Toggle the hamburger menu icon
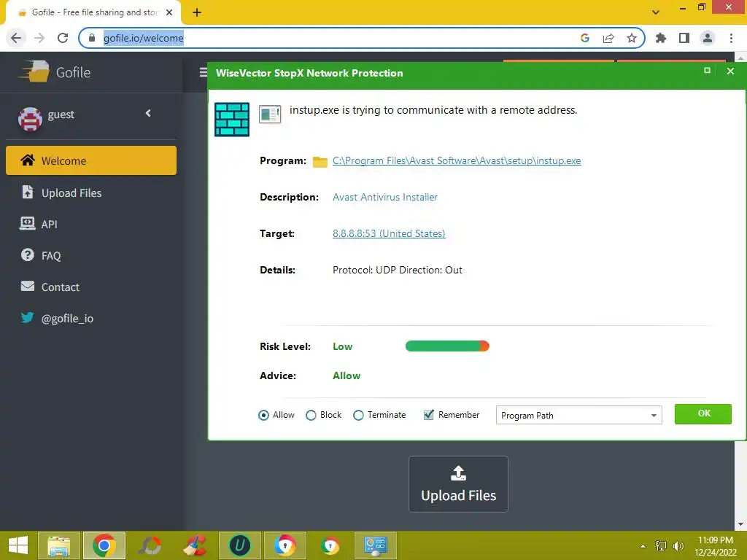Viewport: 747px width, 560px height. (x=204, y=72)
